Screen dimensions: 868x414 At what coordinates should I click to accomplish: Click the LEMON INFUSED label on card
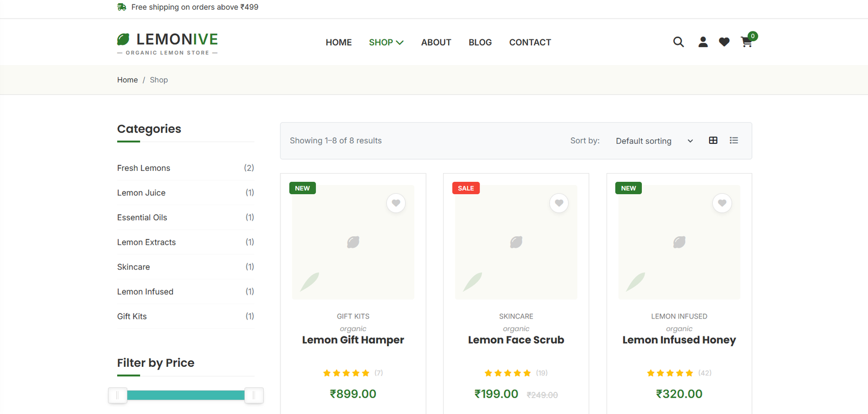[x=679, y=316]
